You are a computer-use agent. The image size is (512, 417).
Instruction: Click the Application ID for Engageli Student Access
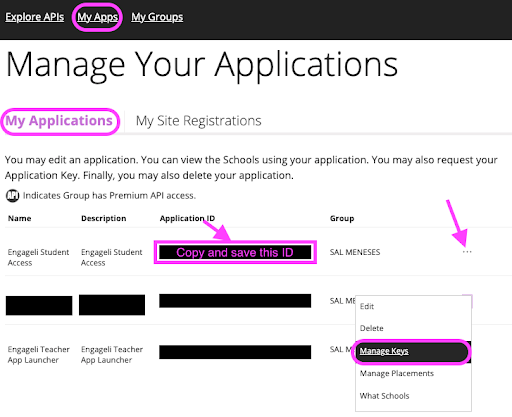point(235,252)
